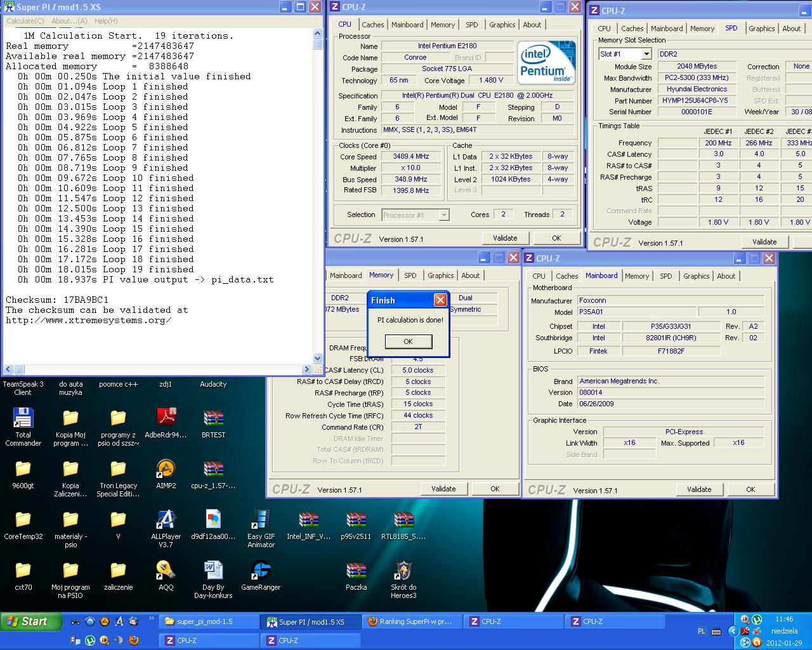Click the Checksum: 17BA9BC1 line
This screenshot has width=812, height=650.
pos(57,300)
